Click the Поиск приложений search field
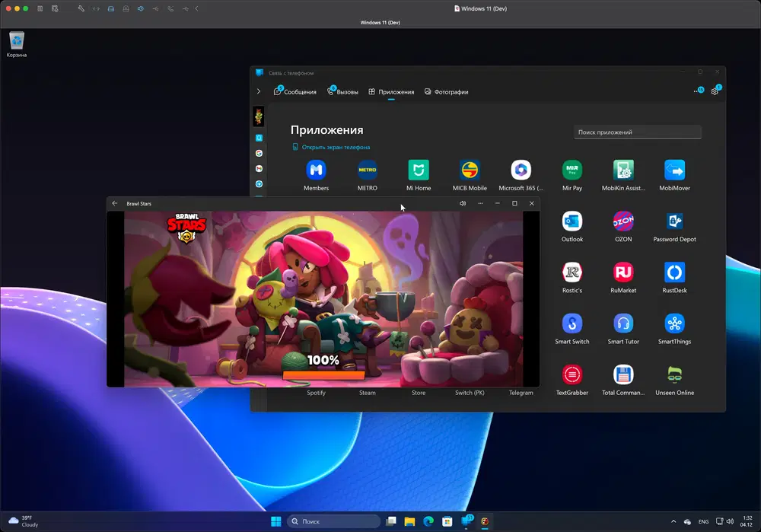Viewport: 761px width, 532px height. click(x=637, y=132)
